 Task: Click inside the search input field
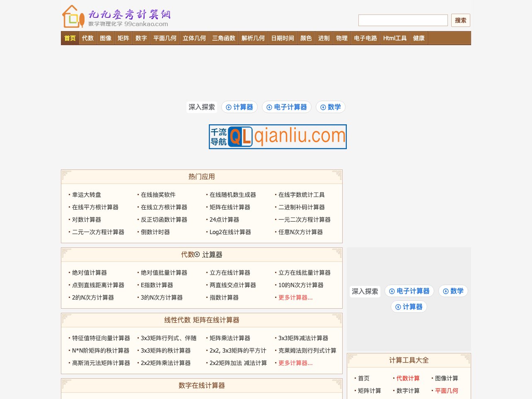coord(402,20)
